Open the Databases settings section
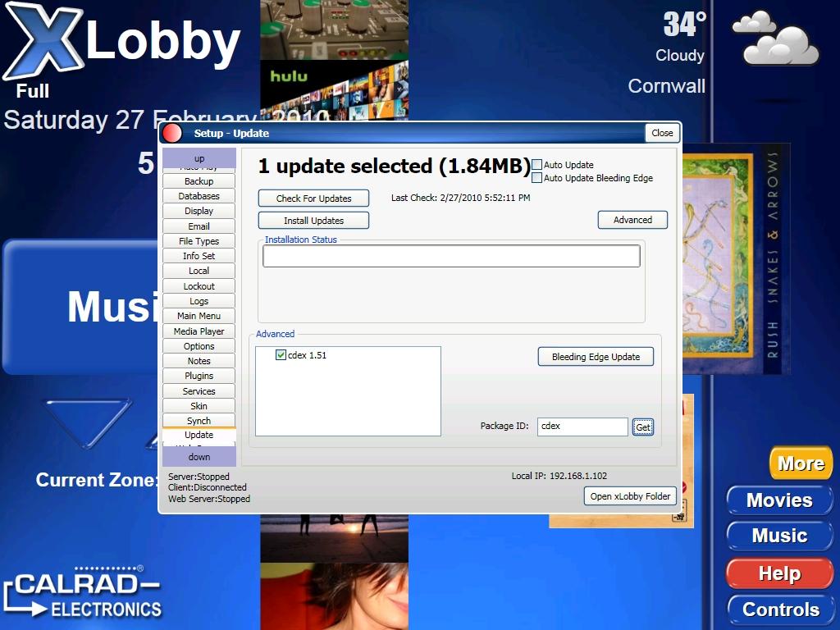Image resolution: width=840 pixels, height=630 pixels. point(199,196)
